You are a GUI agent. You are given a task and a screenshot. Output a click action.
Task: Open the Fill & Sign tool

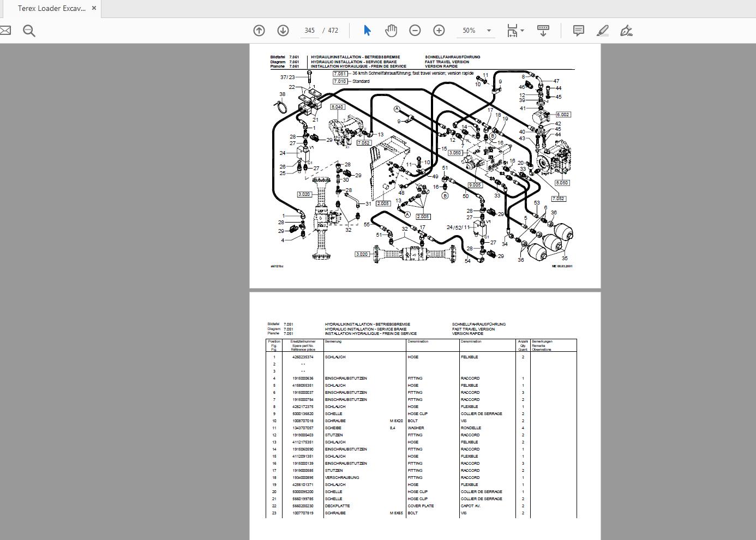[626, 31]
